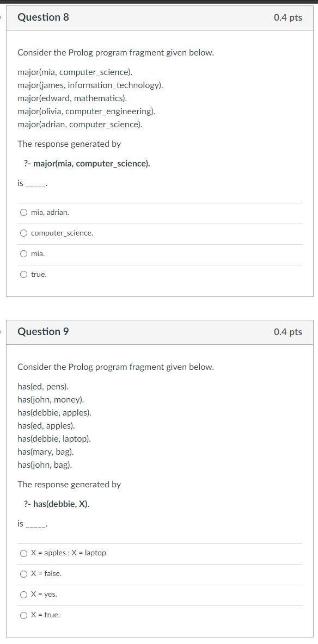Click the Question 9 header title
Viewport: 318px width, 644px height.
(43, 331)
